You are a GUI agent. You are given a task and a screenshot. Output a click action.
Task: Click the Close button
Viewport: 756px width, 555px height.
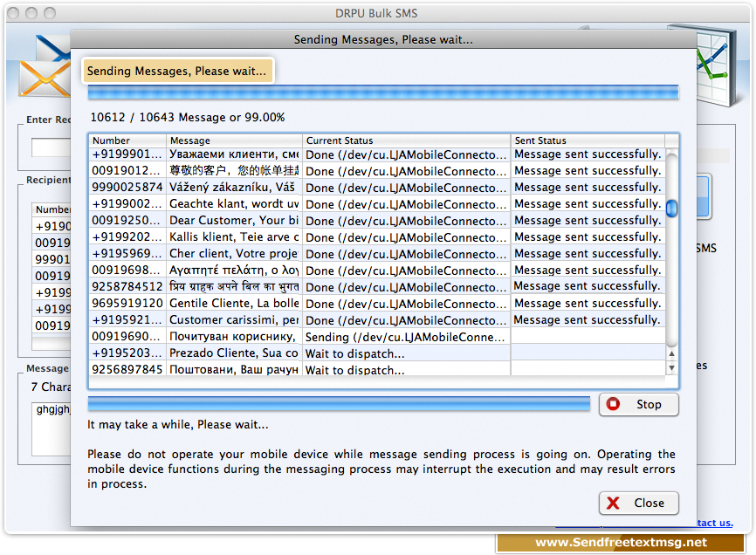click(x=638, y=503)
